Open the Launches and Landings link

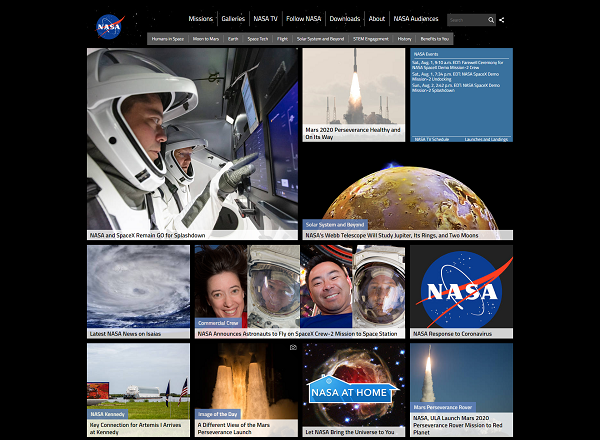pyautogui.click(x=486, y=139)
